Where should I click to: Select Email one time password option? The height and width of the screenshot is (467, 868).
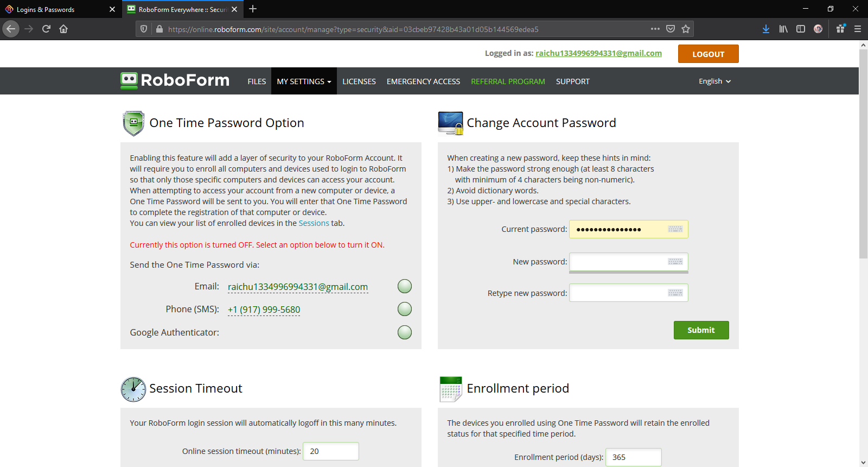click(x=405, y=286)
